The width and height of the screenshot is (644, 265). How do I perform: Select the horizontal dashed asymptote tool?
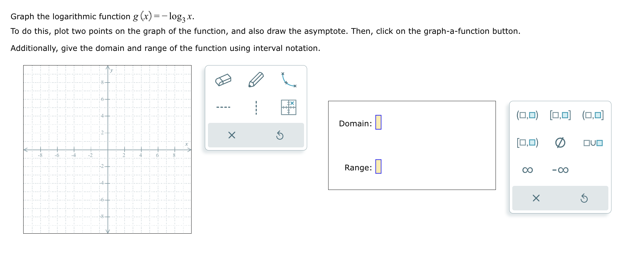[223, 107]
